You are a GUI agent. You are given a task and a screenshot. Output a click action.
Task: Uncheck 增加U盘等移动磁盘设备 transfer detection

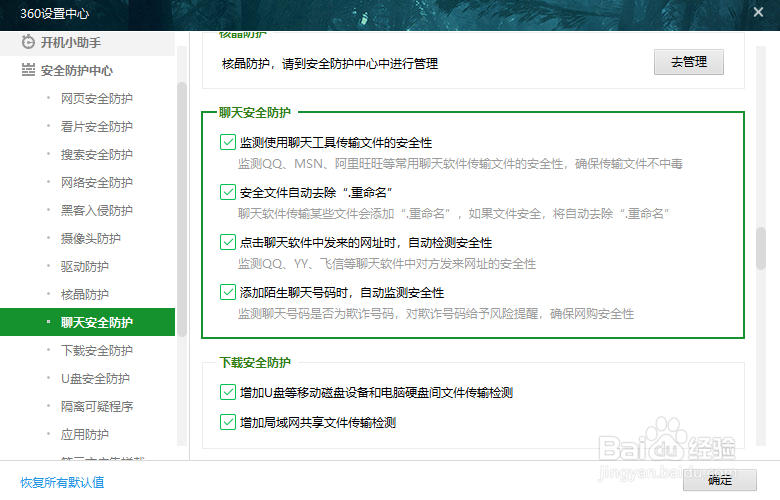[x=228, y=392]
